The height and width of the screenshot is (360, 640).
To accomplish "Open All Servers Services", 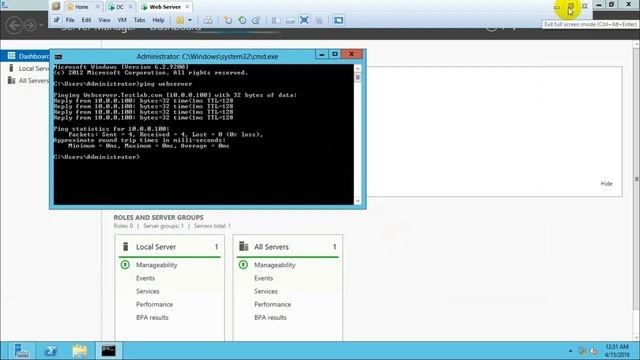I will pos(266,291).
